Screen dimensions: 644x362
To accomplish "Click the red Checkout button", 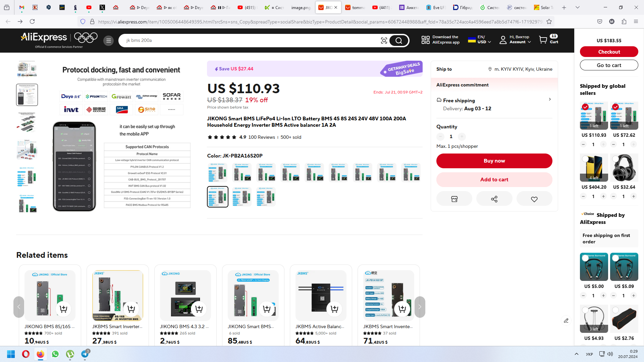I will tap(609, 52).
